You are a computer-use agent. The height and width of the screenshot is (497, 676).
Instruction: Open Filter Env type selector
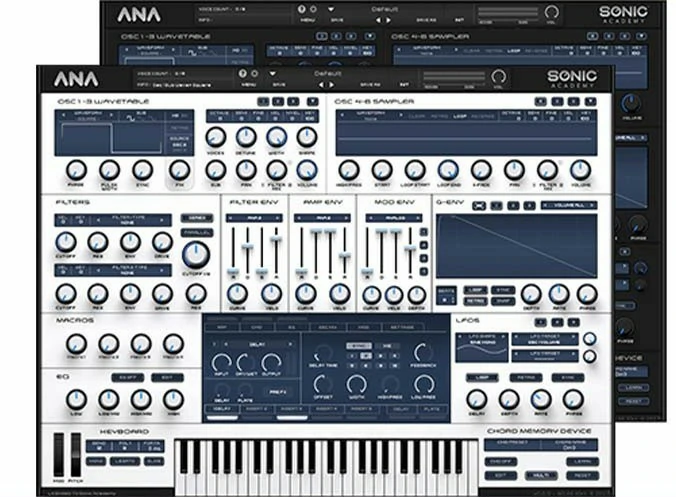click(x=254, y=219)
